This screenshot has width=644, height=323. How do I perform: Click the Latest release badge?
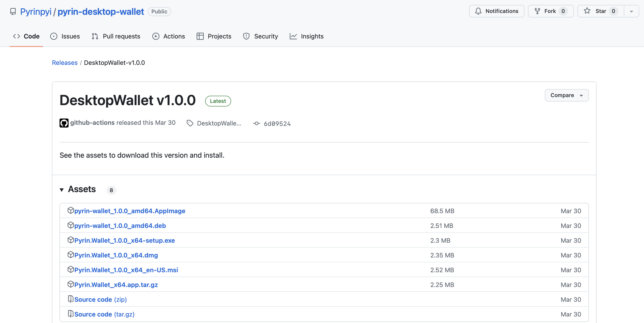tap(217, 101)
